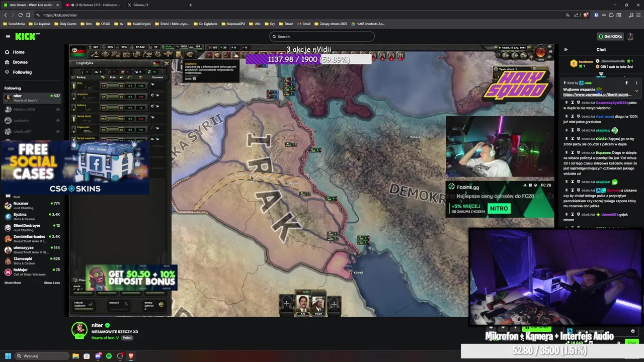This screenshot has height=362, width=644.
Task: Open Nuxanor channel in sidebar
Action: tap(32, 205)
